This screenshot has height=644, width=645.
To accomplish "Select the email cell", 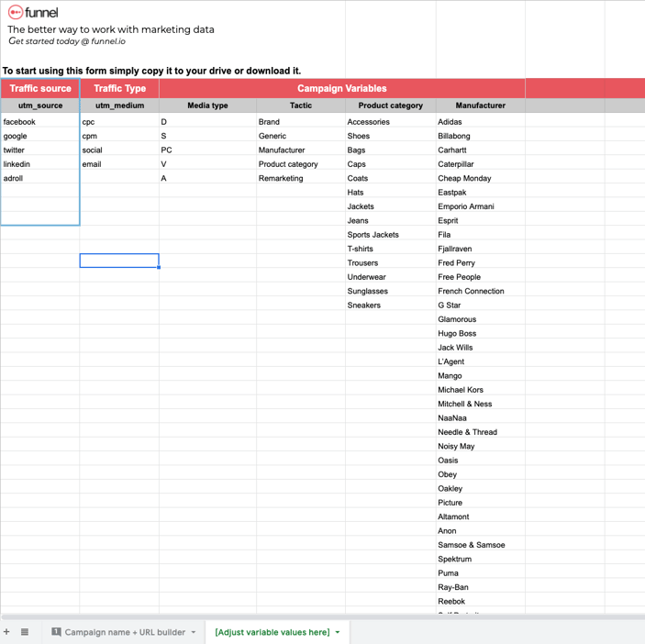I will click(119, 164).
